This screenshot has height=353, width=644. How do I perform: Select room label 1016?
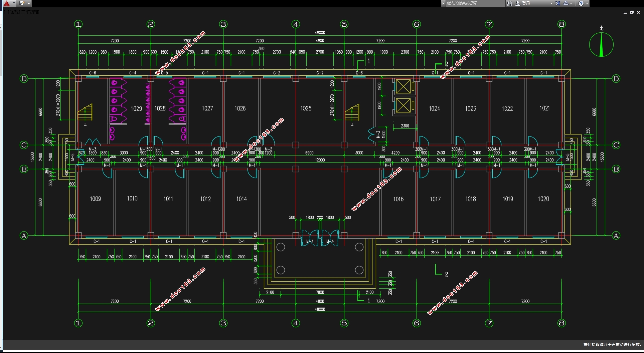(398, 199)
